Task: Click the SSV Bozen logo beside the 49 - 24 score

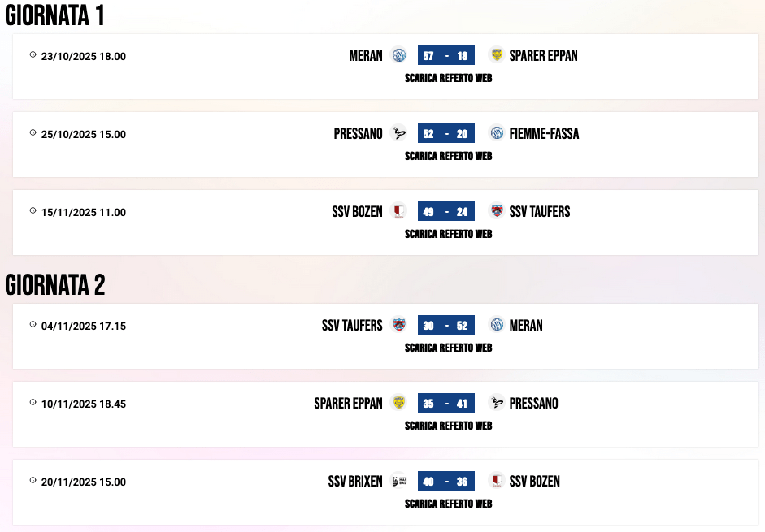Action: coord(398,211)
